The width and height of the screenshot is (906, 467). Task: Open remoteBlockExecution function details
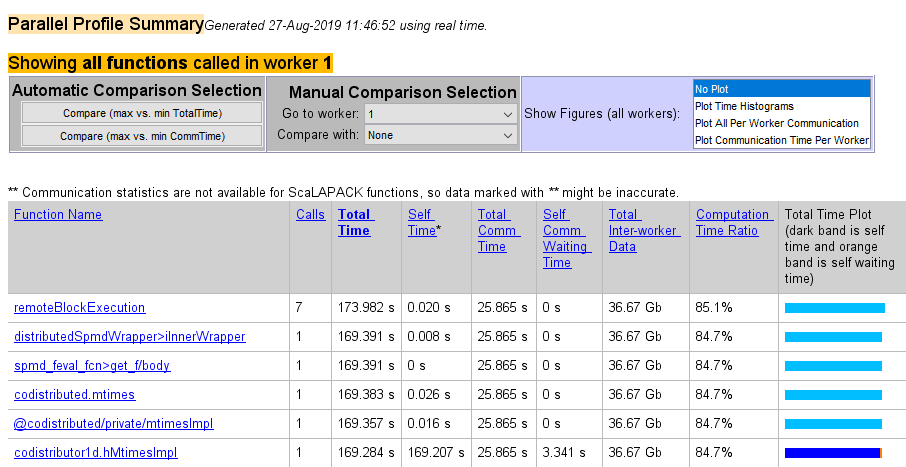pyautogui.click(x=80, y=308)
